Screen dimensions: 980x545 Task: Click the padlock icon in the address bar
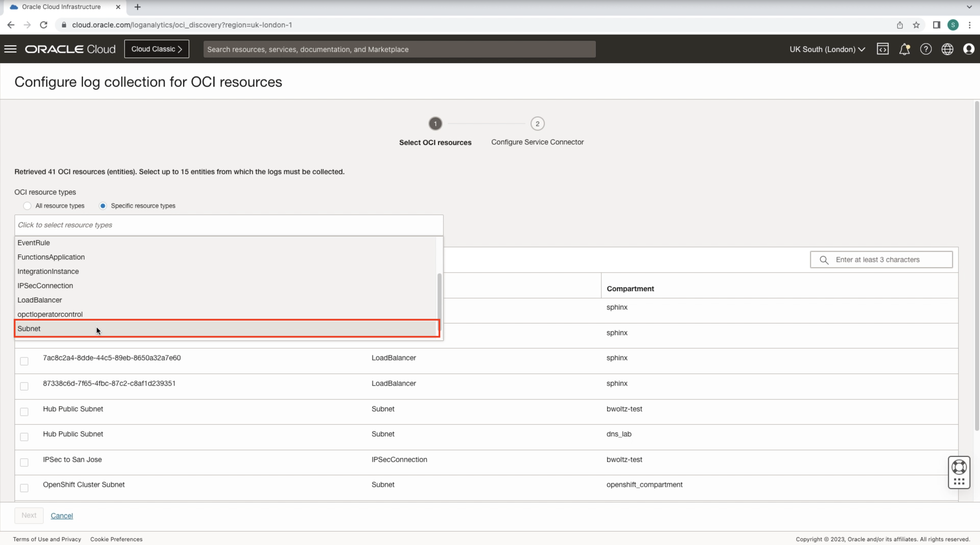(x=64, y=25)
